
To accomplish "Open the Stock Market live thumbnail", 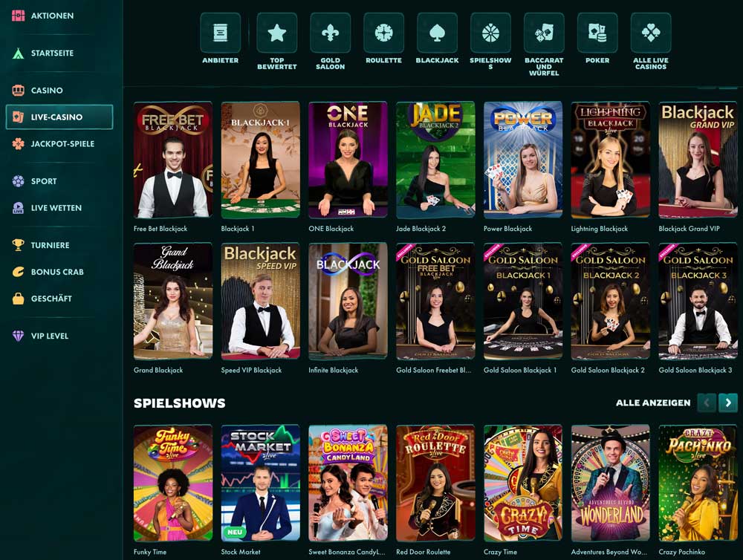I will coord(261,484).
